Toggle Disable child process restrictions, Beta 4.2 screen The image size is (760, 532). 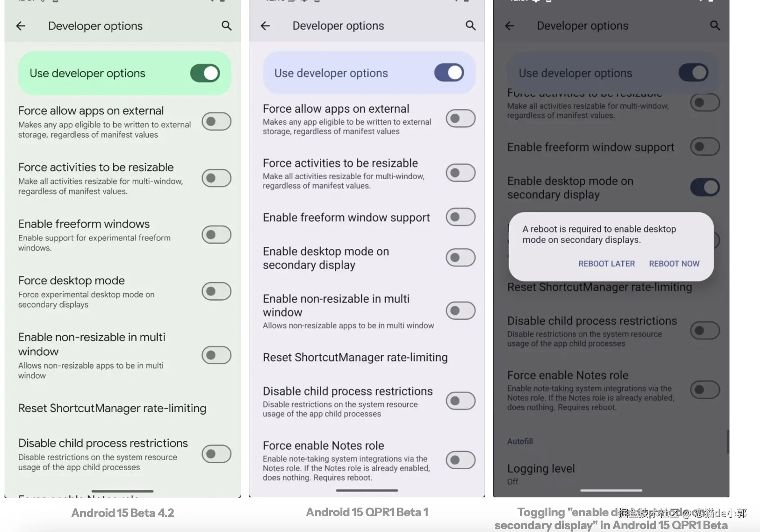coord(216,454)
